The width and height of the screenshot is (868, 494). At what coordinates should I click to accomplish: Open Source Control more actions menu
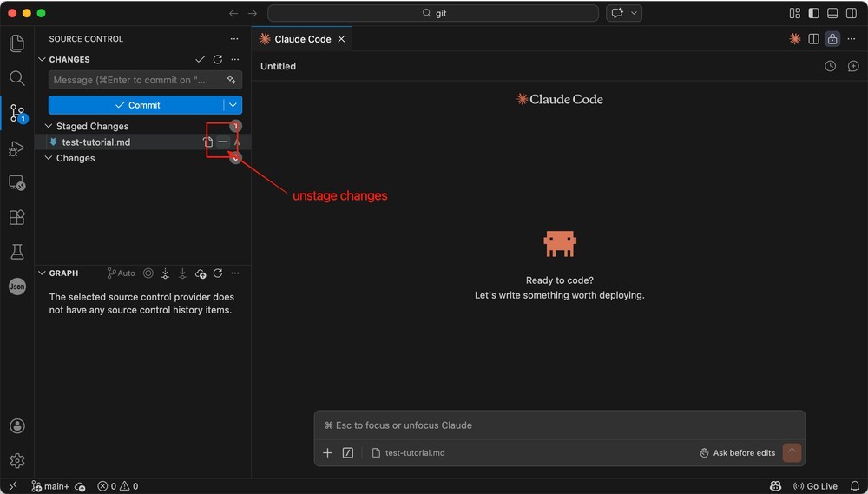pos(234,39)
